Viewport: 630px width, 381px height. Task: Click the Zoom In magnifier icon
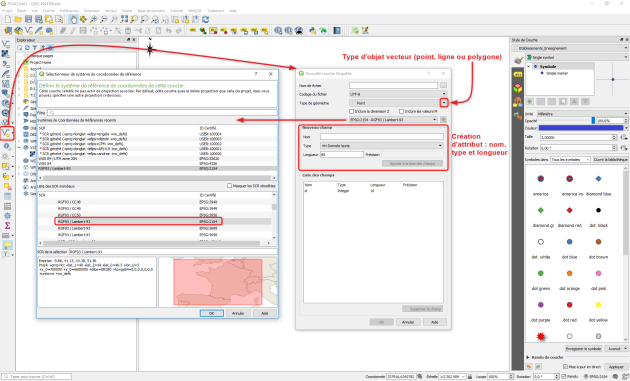[94, 19]
